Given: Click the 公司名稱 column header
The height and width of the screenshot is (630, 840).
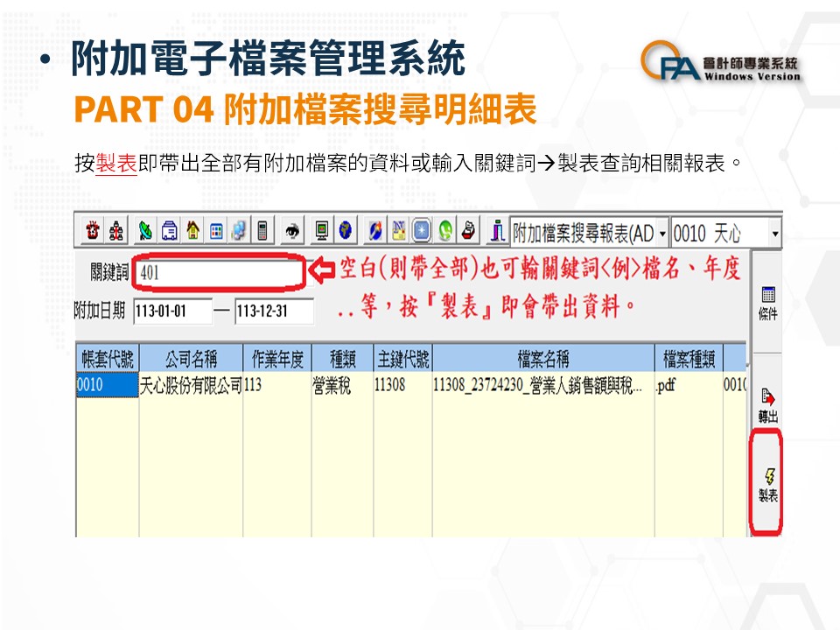Looking at the screenshot, I should pyautogui.click(x=191, y=359).
